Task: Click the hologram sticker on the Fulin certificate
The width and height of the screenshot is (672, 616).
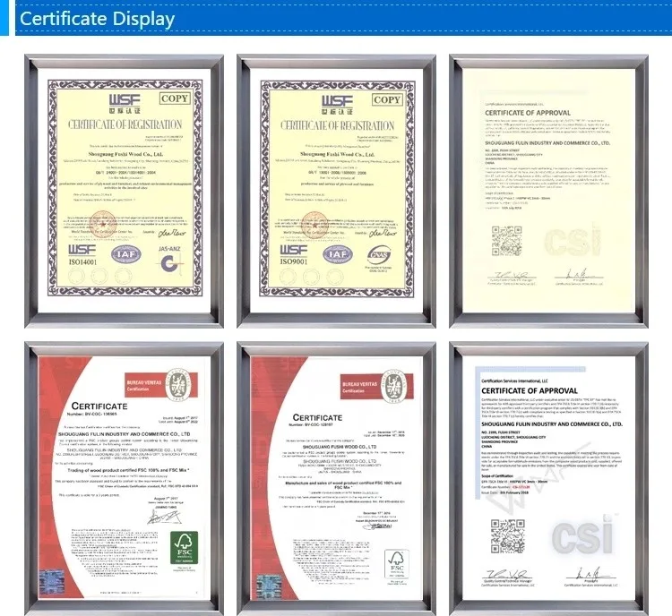Action: [51, 583]
